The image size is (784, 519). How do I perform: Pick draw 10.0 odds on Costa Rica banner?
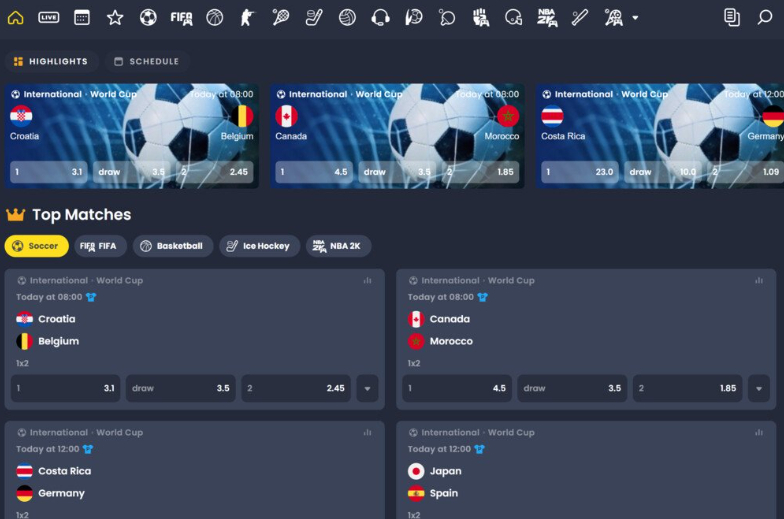click(663, 172)
